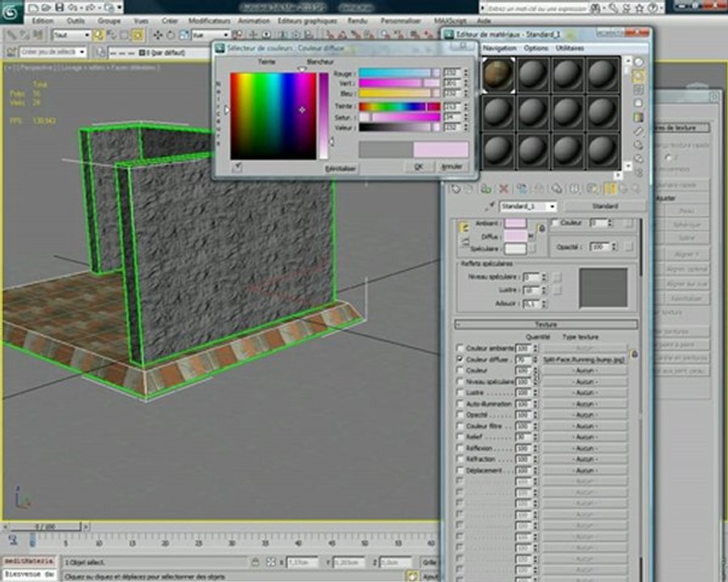728x582 pixels.
Task: Click the selection lock icon in status bar
Action: [x=255, y=562]
